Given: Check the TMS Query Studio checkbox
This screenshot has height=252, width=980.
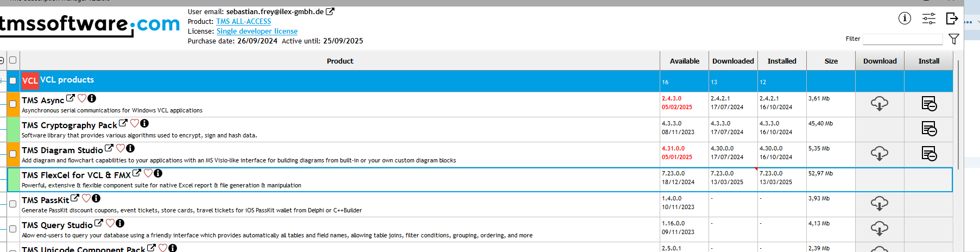Looking at the screenshot, I should (x=13, y=229).
